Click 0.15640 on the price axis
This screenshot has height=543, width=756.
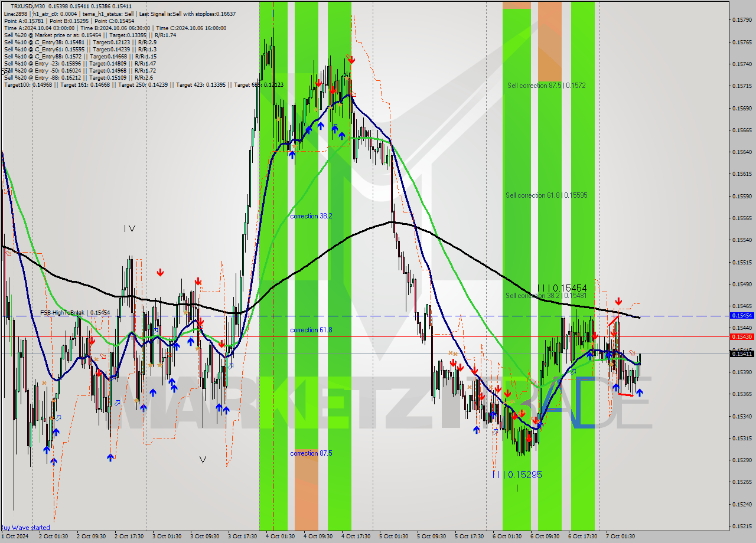[x=742, y=152]
